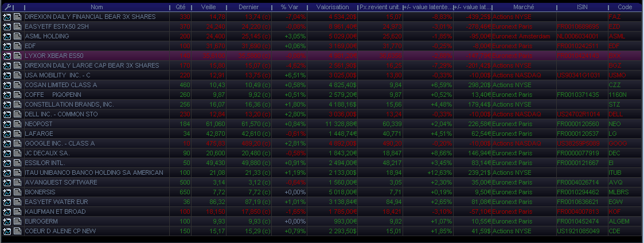Click the ITUB code cell
This screenshot has width=644, height=243.
615,173
